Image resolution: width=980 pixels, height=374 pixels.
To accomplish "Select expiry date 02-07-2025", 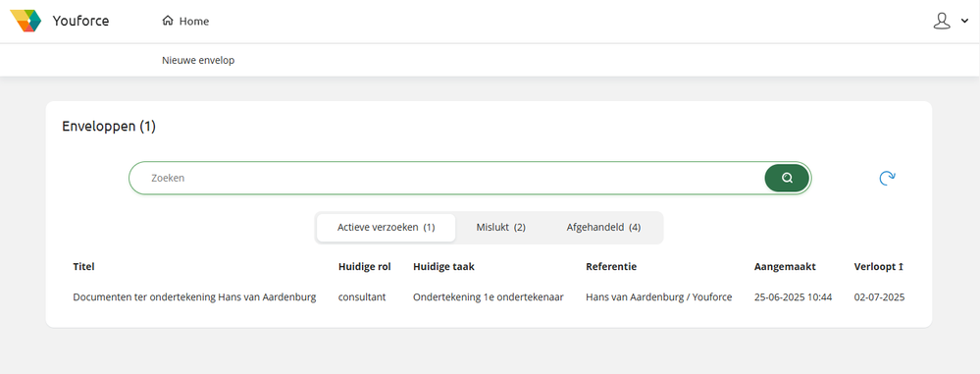I will (879, 297).
